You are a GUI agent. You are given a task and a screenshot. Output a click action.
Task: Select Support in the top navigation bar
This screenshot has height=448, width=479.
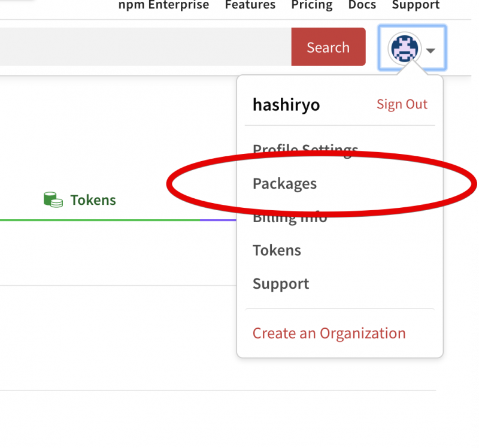pyautogui.click(x=416, y=5)
